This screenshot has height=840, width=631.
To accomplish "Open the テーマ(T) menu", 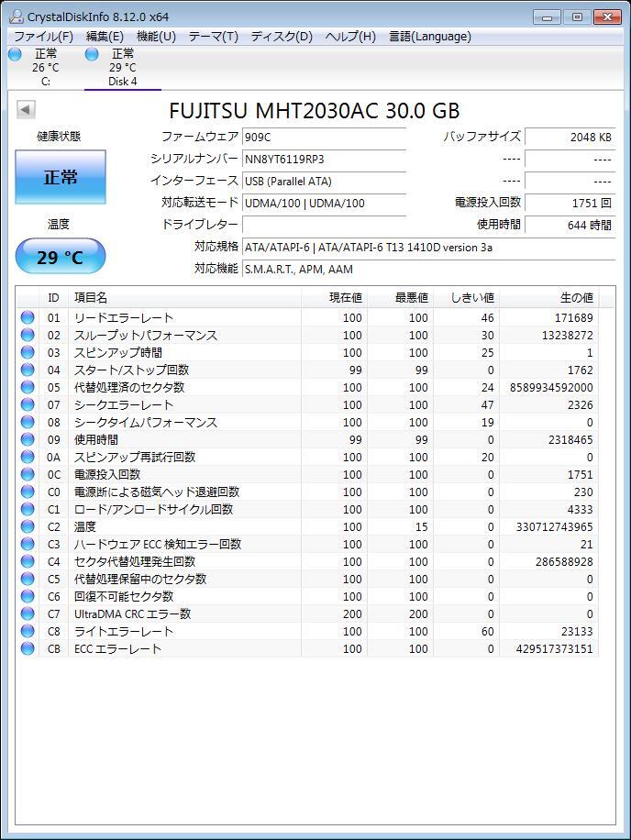I will pos(213,37).
